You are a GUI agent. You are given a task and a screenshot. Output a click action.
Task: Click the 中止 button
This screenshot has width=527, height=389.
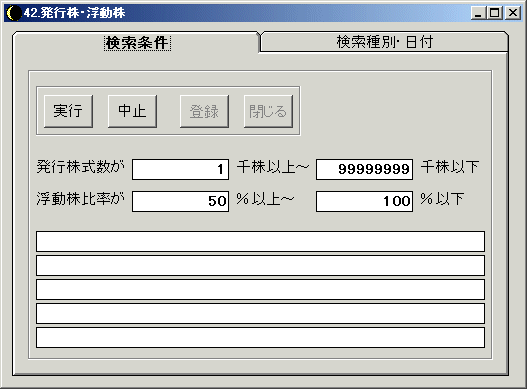pyautogui.click(x=132, y=111)
